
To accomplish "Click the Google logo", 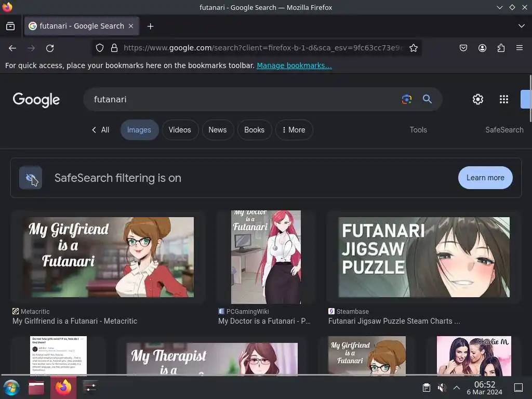I will (x=36, y=100).
